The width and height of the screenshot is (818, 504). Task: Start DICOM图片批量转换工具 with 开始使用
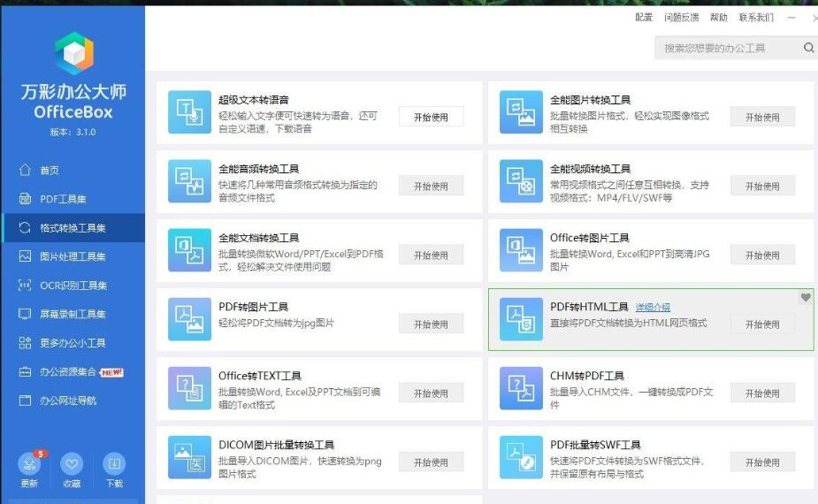click(431, 462)
